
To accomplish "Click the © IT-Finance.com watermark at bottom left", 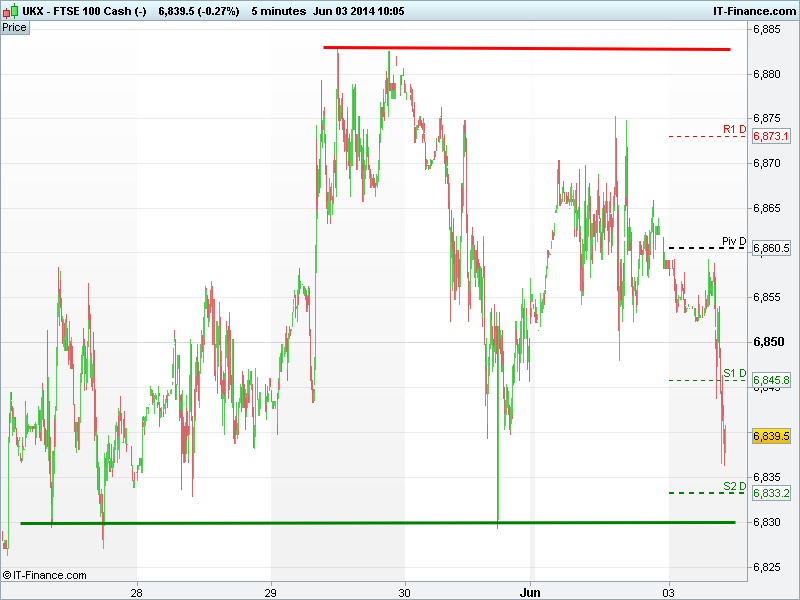I will click(45, 575).
